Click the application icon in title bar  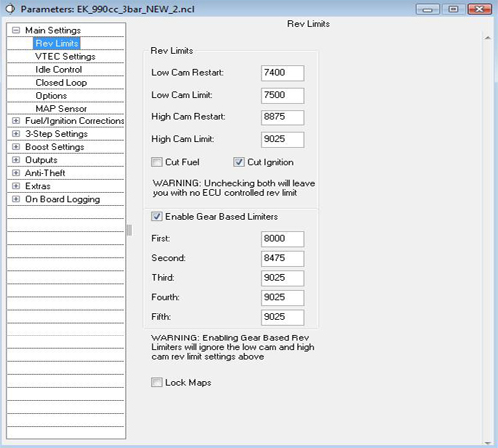click(x=10, y=9)
